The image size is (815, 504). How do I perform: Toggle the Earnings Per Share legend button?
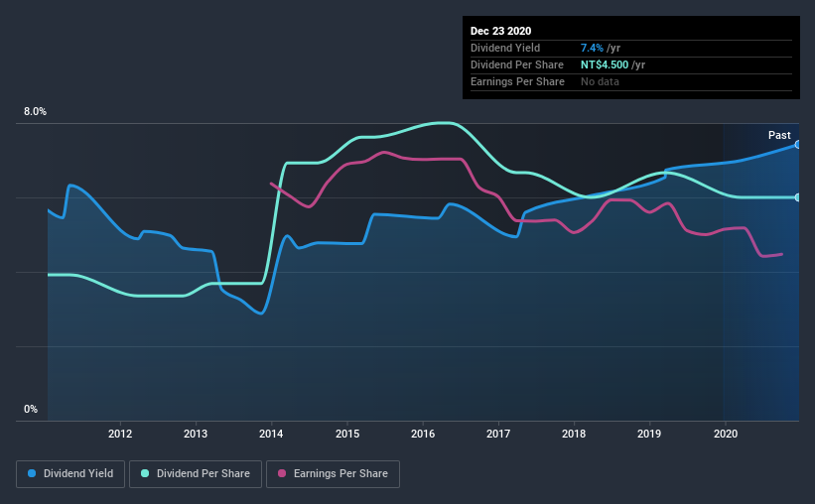[x=333, y=474]
